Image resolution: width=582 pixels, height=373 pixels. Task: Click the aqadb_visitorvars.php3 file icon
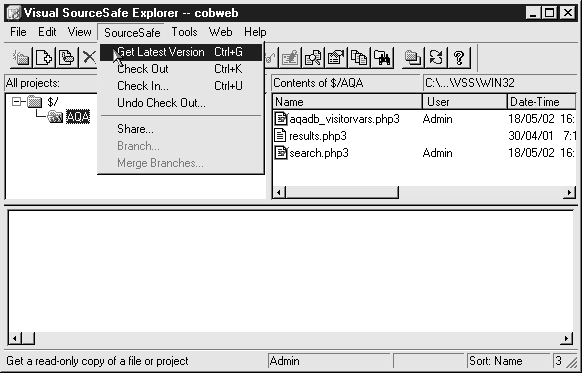pos(281,119)
